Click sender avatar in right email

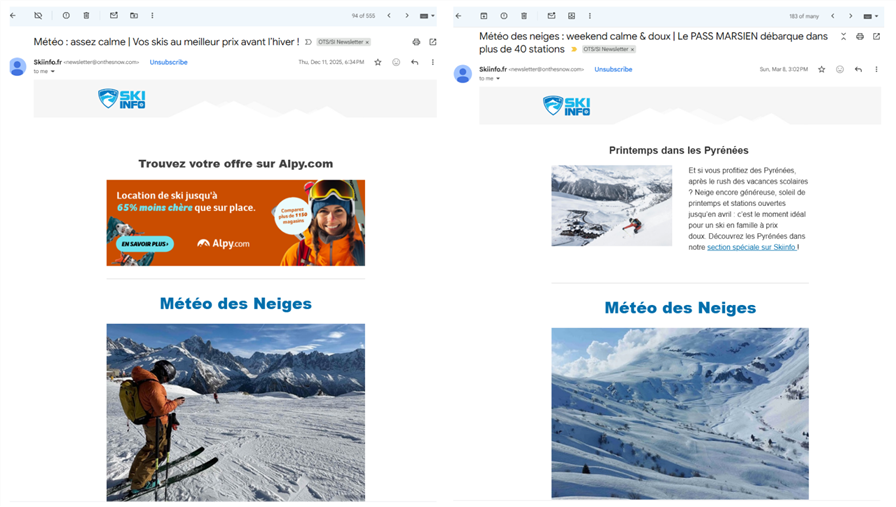coord(463,74)
